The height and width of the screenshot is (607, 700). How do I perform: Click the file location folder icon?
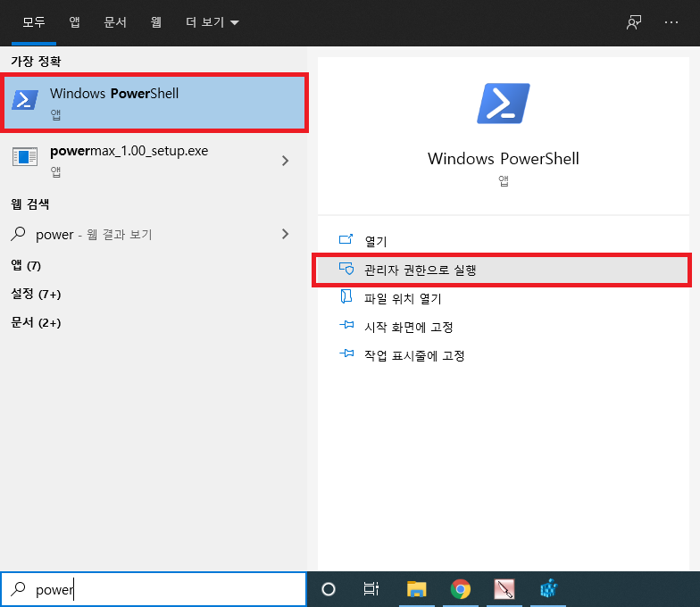(346, 296)
